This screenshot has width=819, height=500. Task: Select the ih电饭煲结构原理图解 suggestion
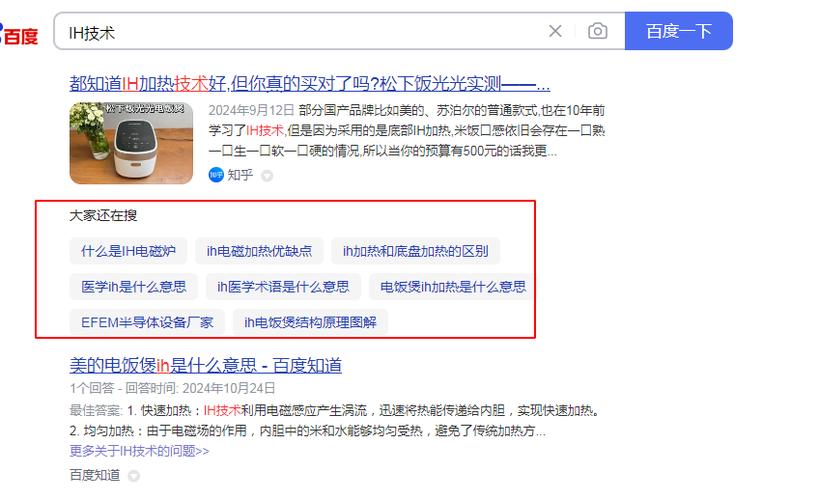[310, 322]
